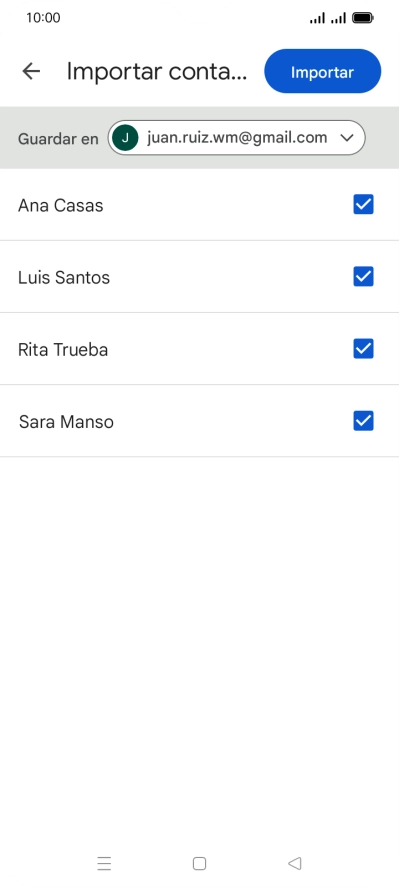Uncheck the Luis Santos checkbox
This screenshot has width=399, height=888.
[363, 276]
